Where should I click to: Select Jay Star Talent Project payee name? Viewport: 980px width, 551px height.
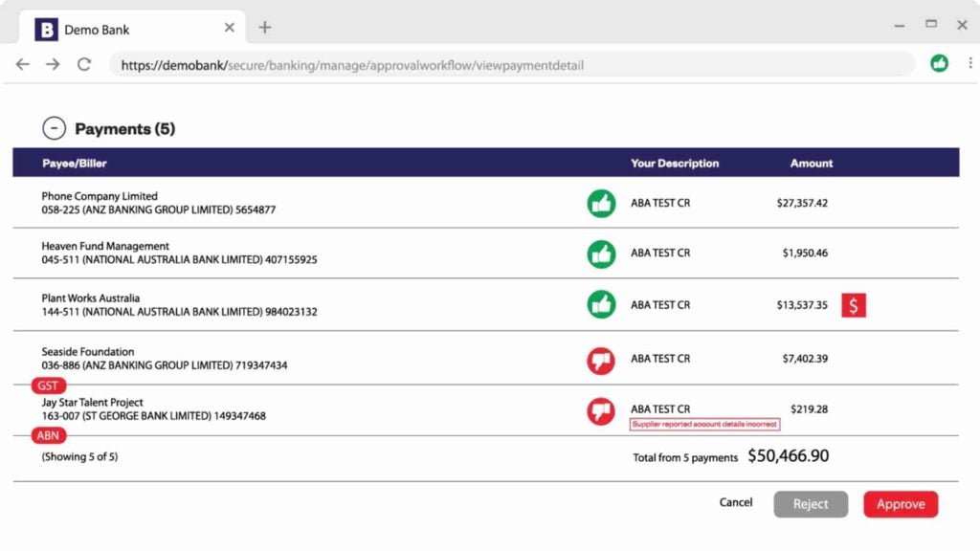pyautogui.click(x=92, y=403)
